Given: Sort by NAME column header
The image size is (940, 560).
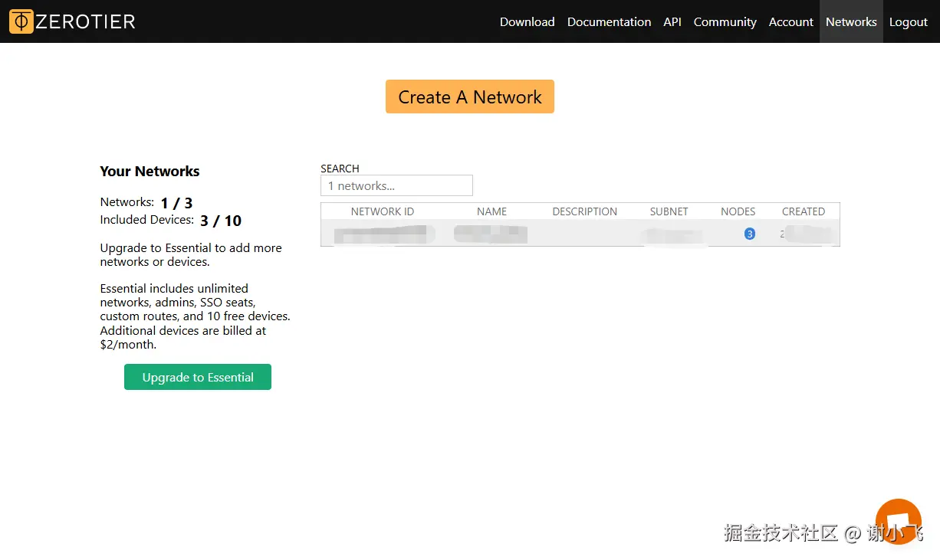Looking at the screenshot, I should [491, 211].
